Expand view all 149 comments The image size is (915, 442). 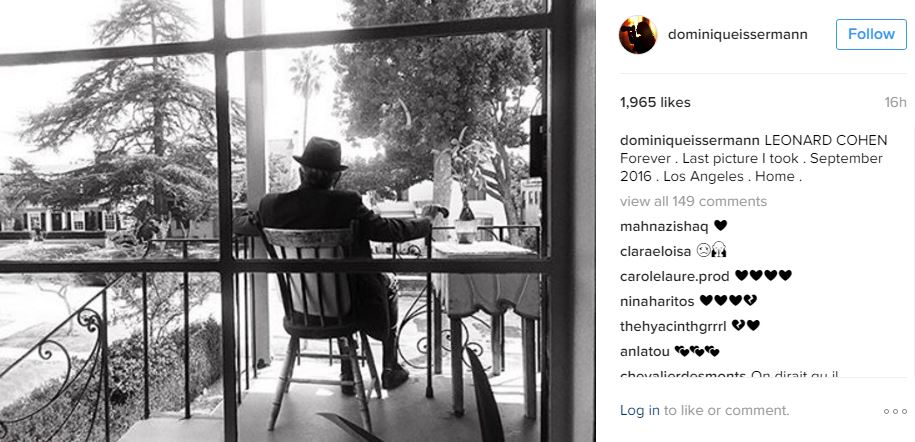693,201
